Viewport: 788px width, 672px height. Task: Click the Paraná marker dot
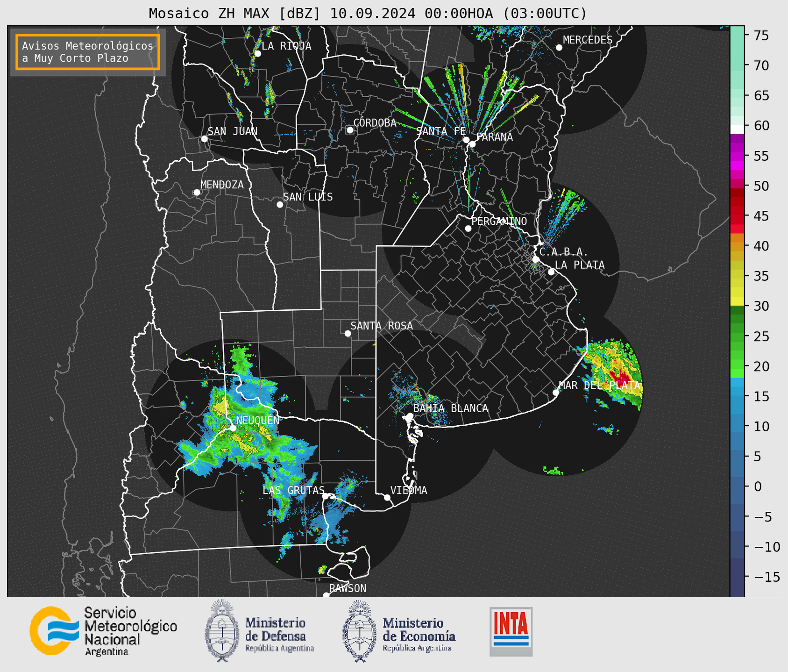tap(472, 144)
